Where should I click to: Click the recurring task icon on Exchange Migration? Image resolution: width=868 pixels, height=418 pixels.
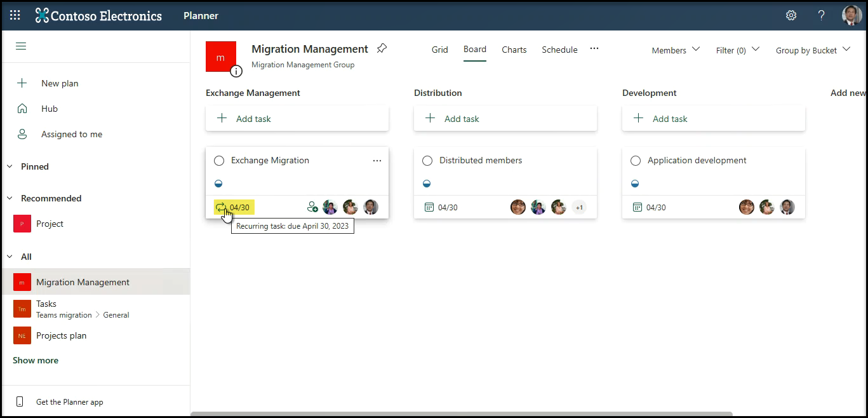tap(221, 207)
